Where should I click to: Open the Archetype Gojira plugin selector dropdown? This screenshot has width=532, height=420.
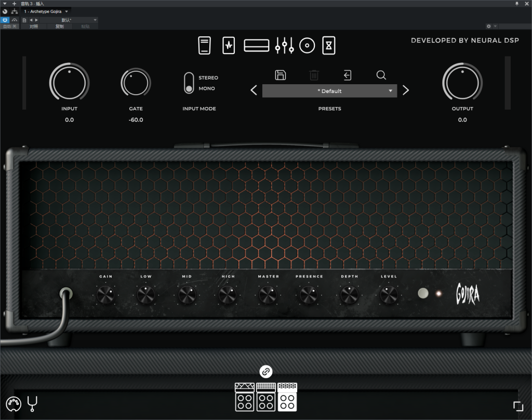tap(46, 11)
